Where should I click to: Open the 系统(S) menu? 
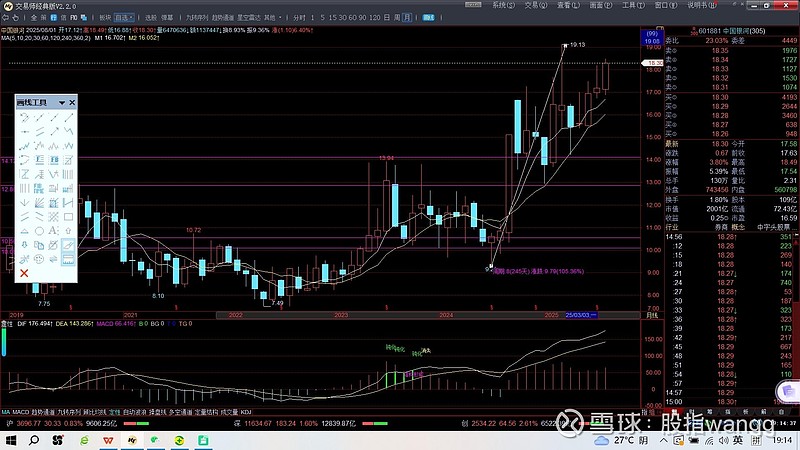[x=503, y=5]
